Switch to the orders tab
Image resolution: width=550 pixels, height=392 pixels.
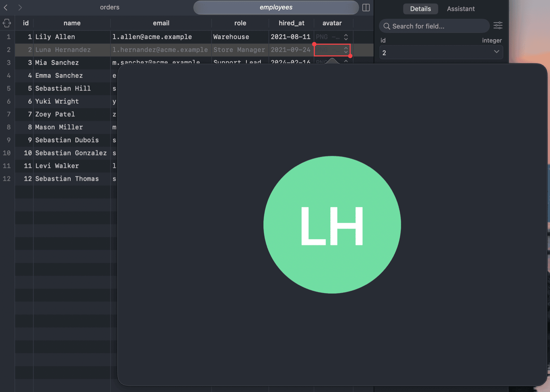(110, 7)
